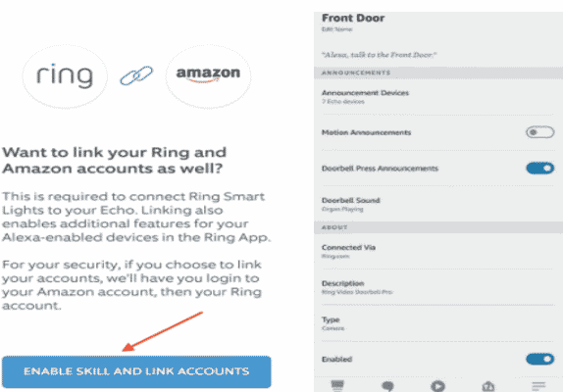Toggle Motion Announcements switch on
Viewport: 563px width, 392px height.
[x=539, y=132]
